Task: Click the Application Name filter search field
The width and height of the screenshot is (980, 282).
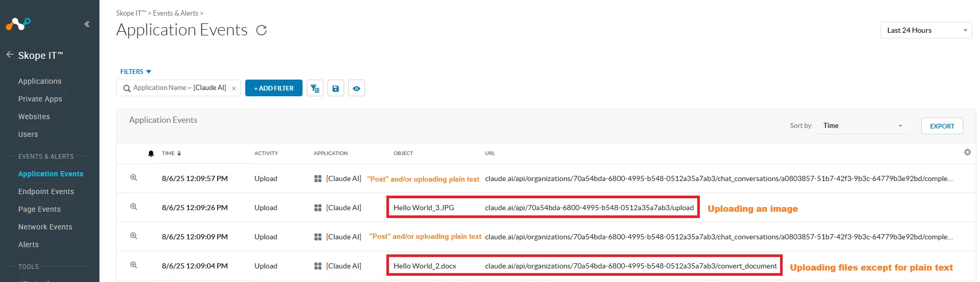Action: tap(178, 88)
